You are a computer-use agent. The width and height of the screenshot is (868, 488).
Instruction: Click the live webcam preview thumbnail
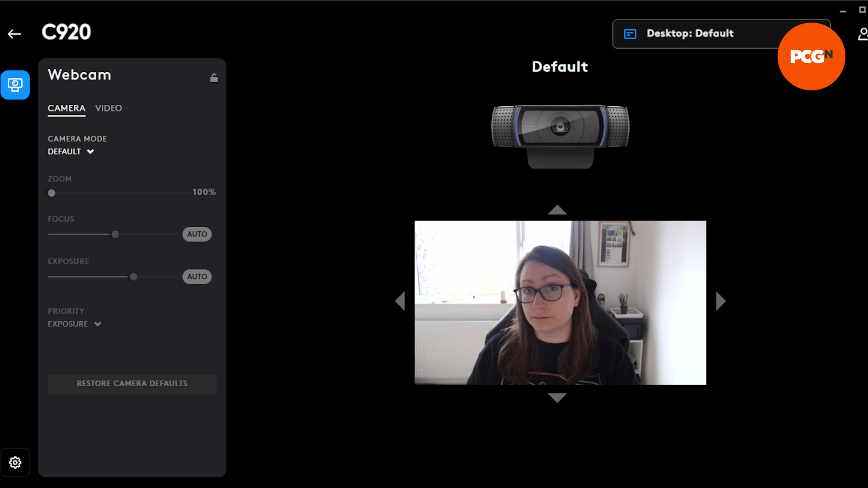tap(560, 303)
